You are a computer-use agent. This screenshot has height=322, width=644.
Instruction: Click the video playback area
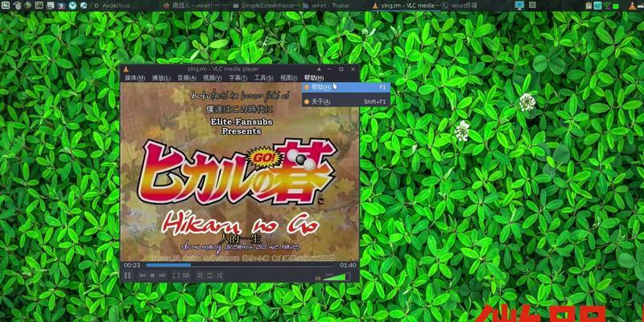[239, 171]
